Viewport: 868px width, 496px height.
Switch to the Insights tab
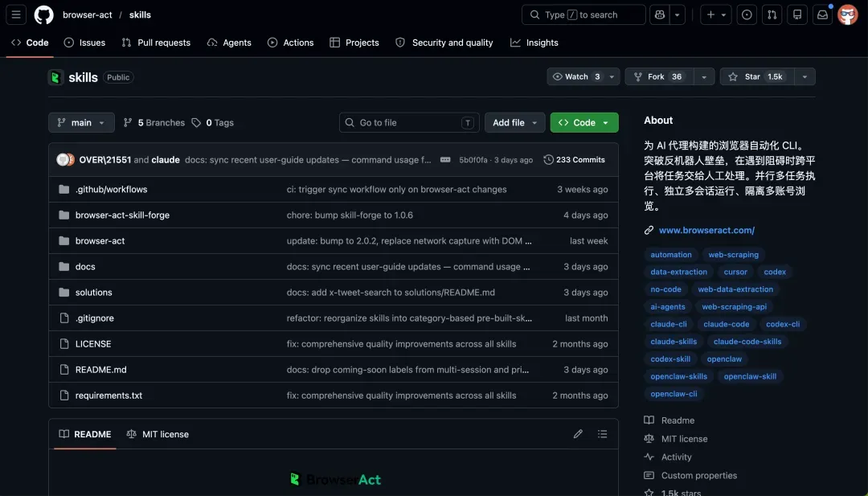[x=534, y=43]
